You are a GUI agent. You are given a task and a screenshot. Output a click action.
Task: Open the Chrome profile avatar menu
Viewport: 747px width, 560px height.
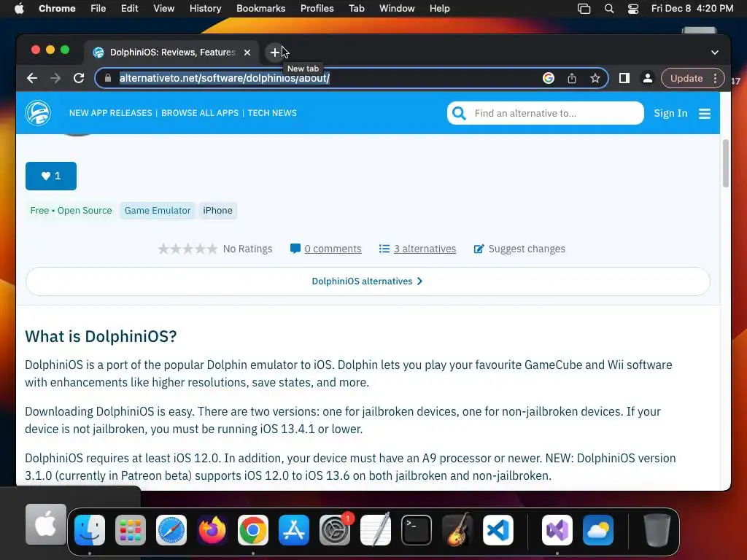[x=648, y=78]
